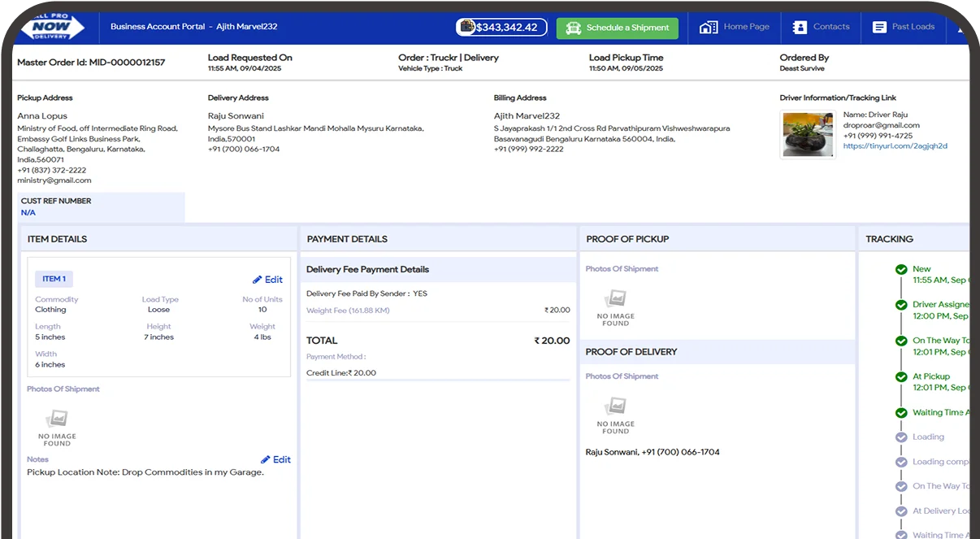Open the Contacts menu item
980x539 pixels.
tap(830, 27)
